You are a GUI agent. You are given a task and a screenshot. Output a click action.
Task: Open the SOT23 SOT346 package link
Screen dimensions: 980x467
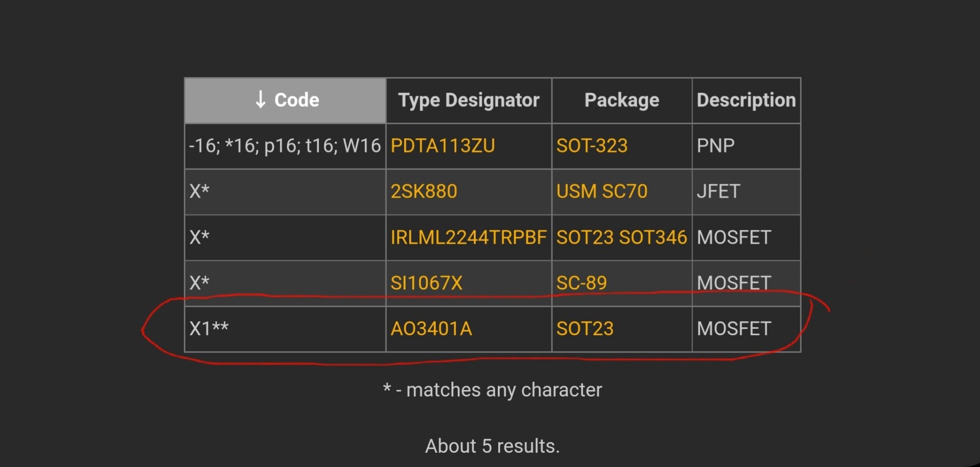pos(621,238)
